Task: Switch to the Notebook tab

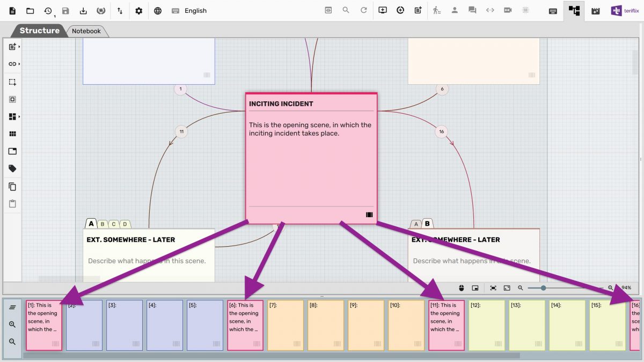Action: [86, 31]
